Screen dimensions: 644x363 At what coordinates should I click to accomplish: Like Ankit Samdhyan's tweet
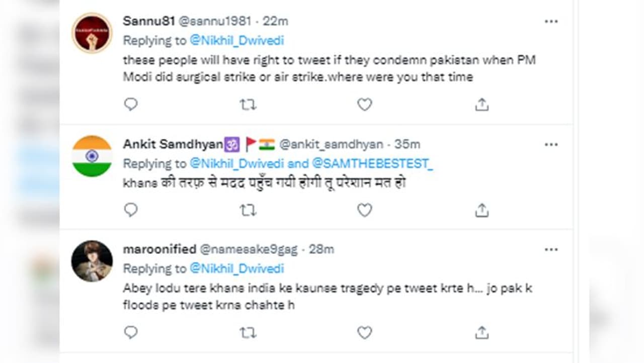364,210
